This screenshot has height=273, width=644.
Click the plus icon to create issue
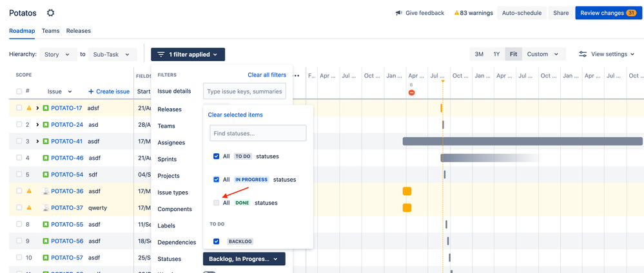click(x=91, y=91)
